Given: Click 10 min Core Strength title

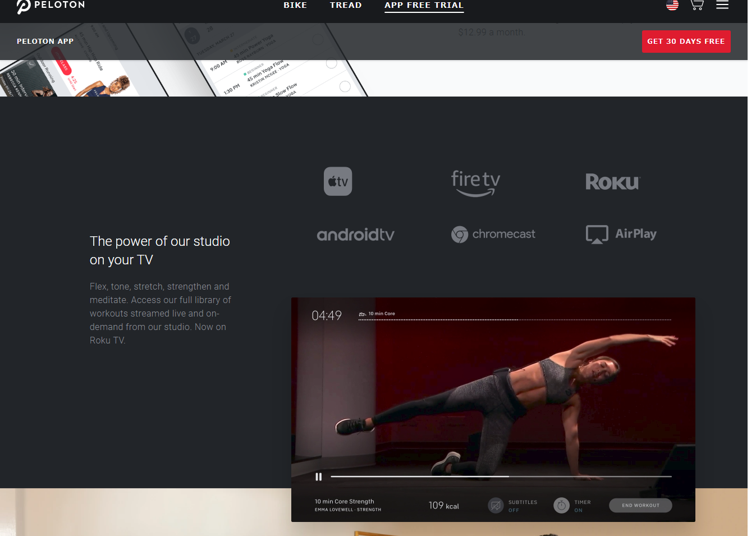Looking at the screenshot, I should pyautogui.click(x=344, y=501).
